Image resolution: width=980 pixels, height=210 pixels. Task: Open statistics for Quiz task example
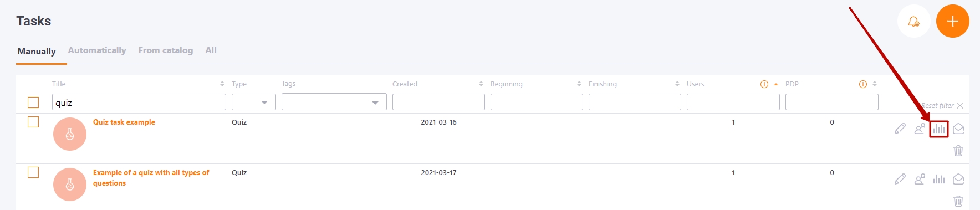pyautogui.click(x=938, y=129)
